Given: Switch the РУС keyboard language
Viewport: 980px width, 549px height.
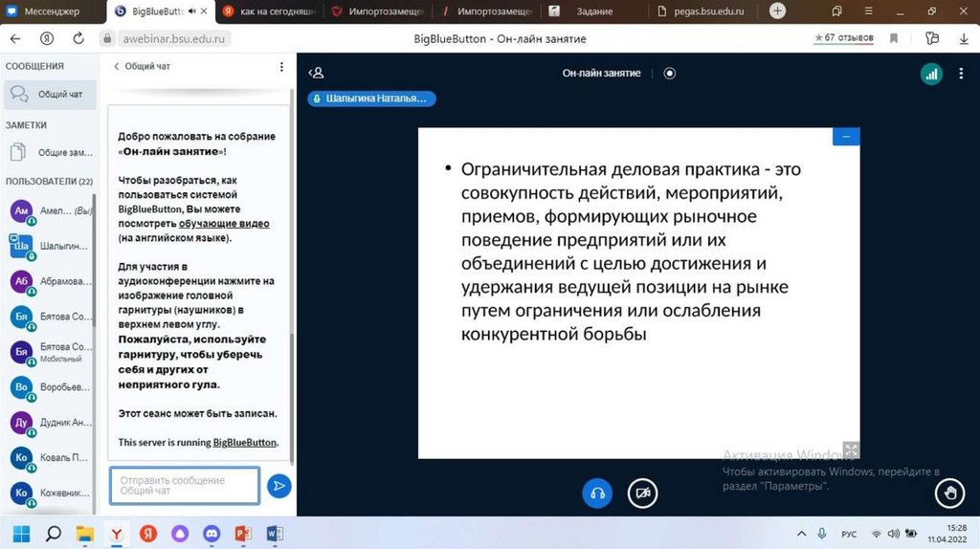Looking at the screenshot, I should pyautogui.click(x=849, y=534).
